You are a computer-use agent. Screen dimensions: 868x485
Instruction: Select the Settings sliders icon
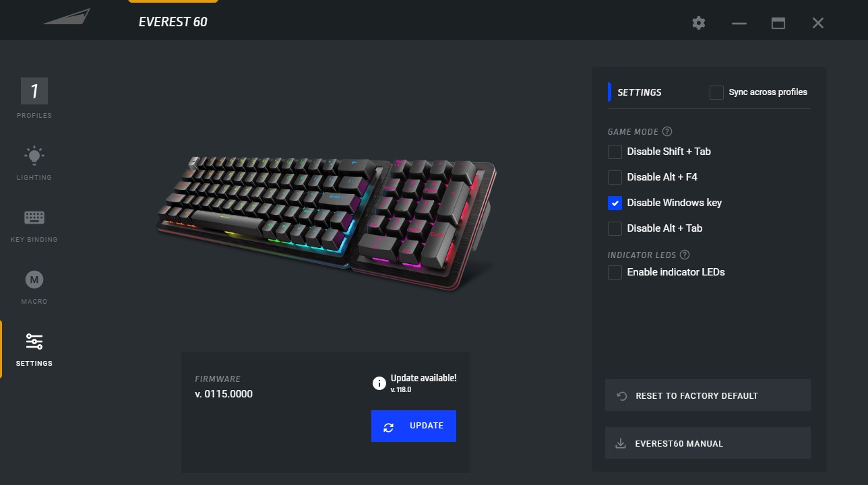click(34, 342)
